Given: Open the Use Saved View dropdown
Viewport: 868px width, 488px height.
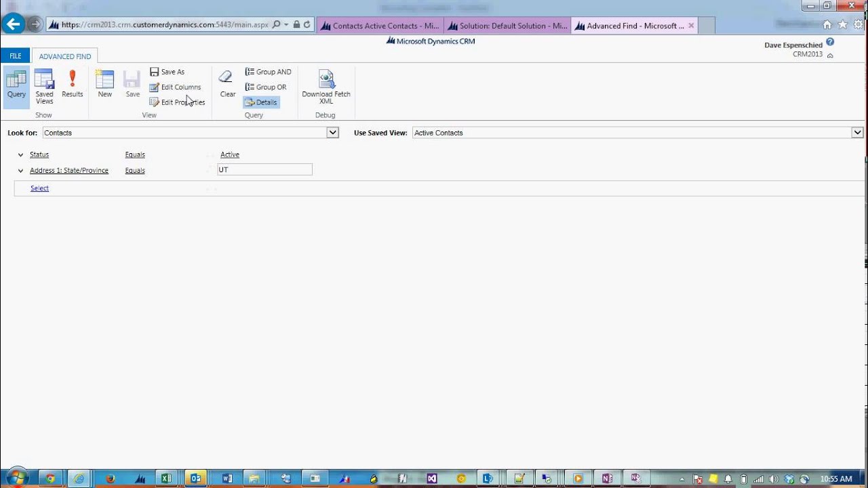Looking at the screenshot, I should point(858,133).
